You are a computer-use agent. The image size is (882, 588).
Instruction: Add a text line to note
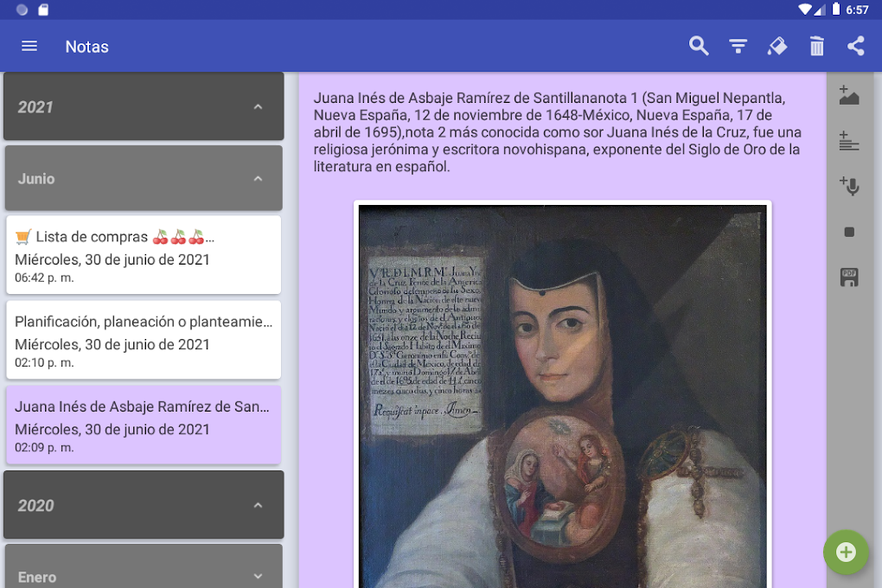click(849, 141)
